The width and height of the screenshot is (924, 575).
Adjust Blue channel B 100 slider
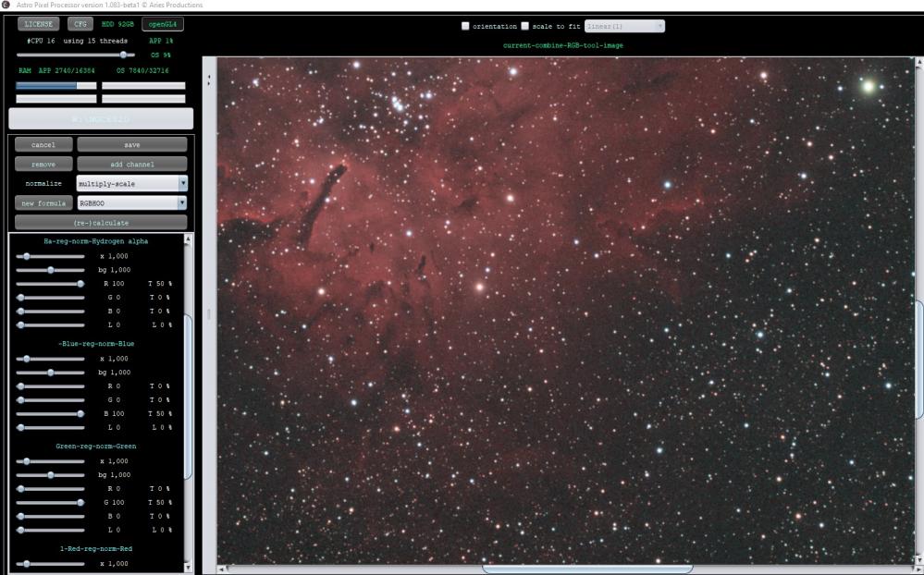pos(51,413)
